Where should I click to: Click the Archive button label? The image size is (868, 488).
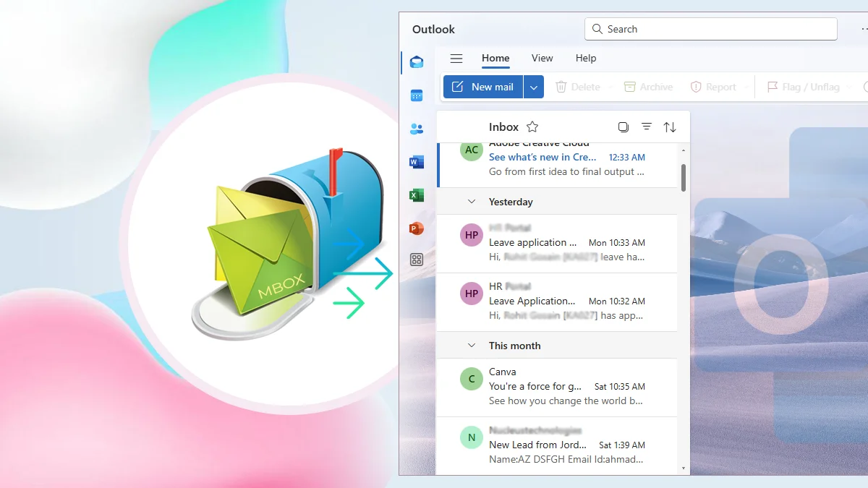coord(656,87)
